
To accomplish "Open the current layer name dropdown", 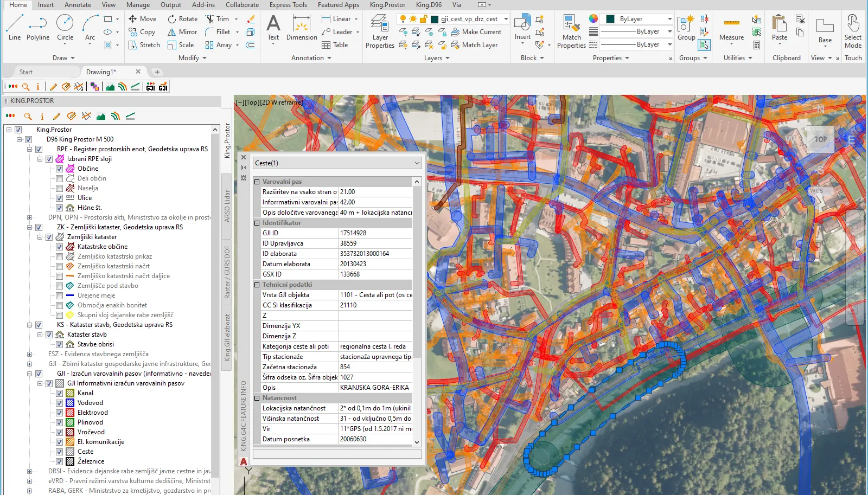I will (x=506, y=19).
